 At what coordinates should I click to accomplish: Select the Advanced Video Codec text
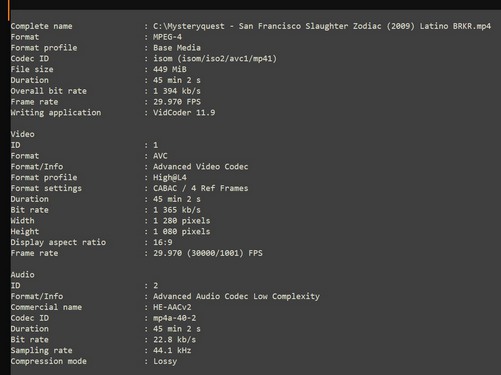(x=200, y=166)
